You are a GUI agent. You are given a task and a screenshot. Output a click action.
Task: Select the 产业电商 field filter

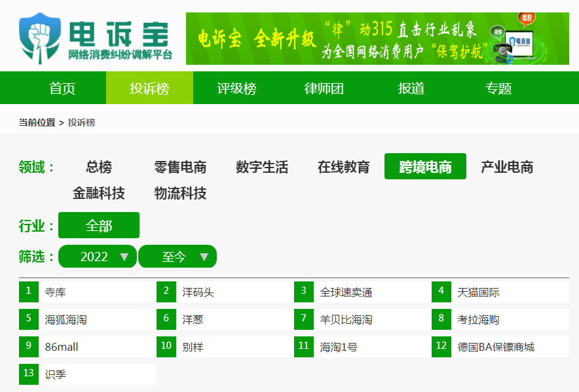(x=507, y=167)
